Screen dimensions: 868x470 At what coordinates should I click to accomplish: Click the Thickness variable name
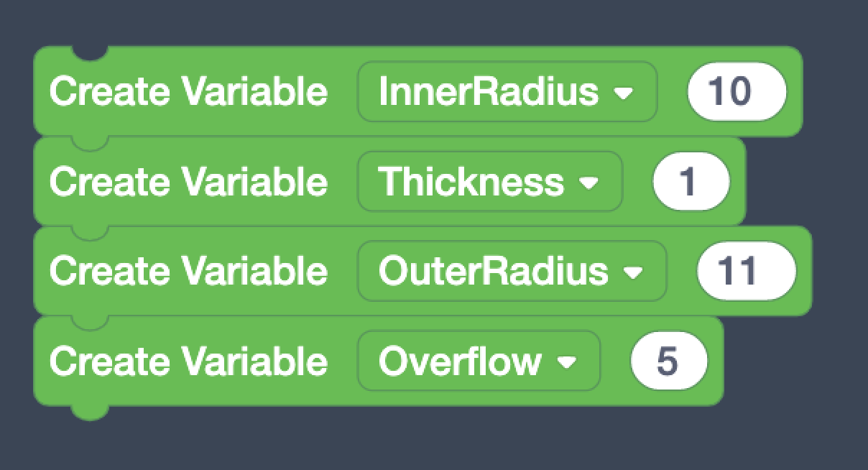[471, 182]
